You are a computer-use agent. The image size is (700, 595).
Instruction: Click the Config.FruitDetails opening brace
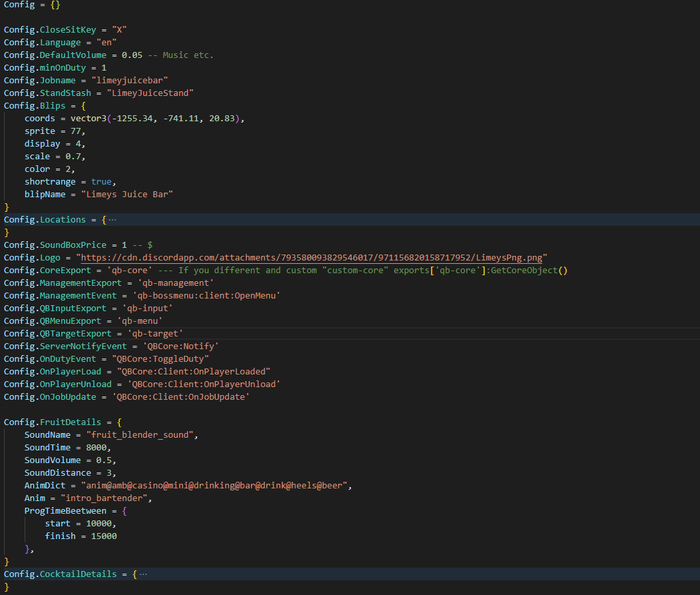pyautogui.click(x=119, y=422)
